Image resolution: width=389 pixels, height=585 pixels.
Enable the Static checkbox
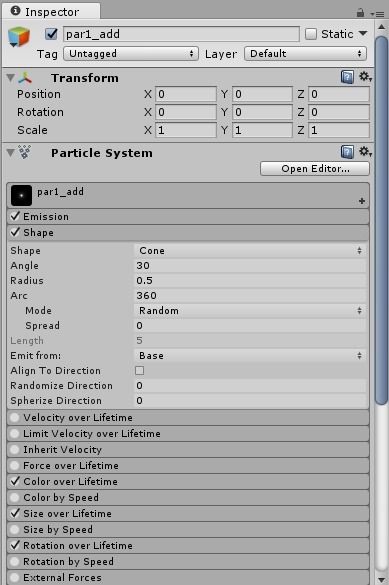[311, 34]
